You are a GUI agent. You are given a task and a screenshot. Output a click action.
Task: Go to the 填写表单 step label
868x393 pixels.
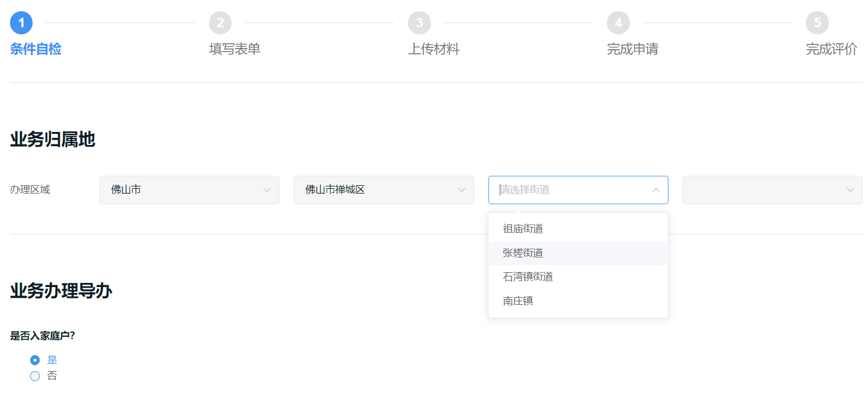234,49
